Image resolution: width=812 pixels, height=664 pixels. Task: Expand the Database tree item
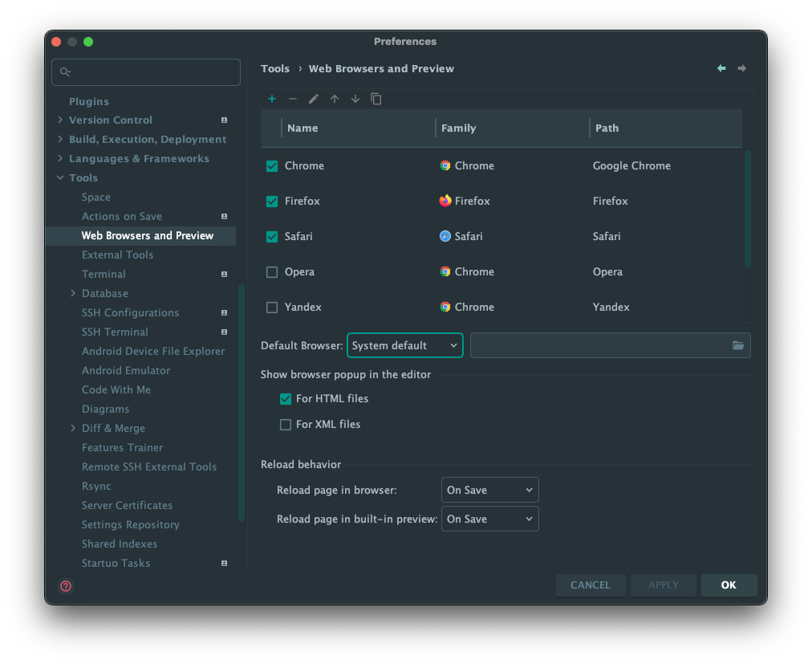(73, 293)
